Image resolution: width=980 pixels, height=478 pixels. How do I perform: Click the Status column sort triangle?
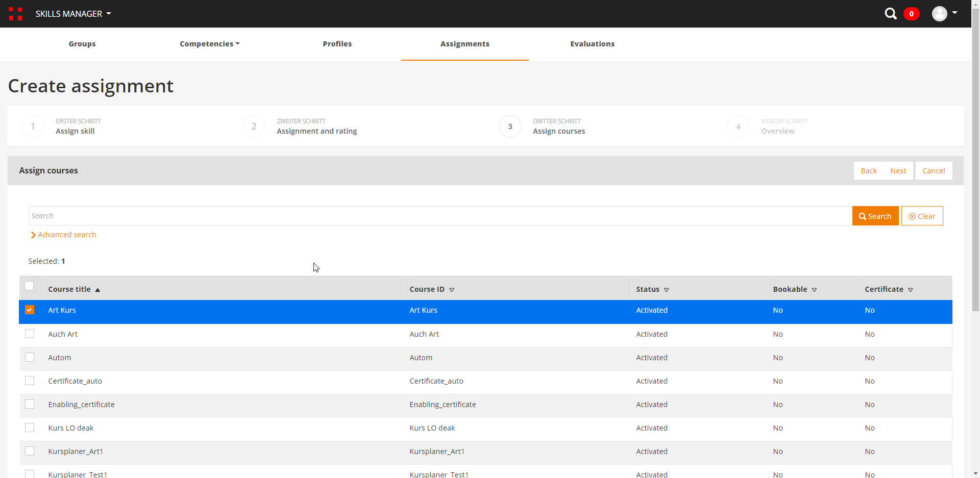pos(667,290)
